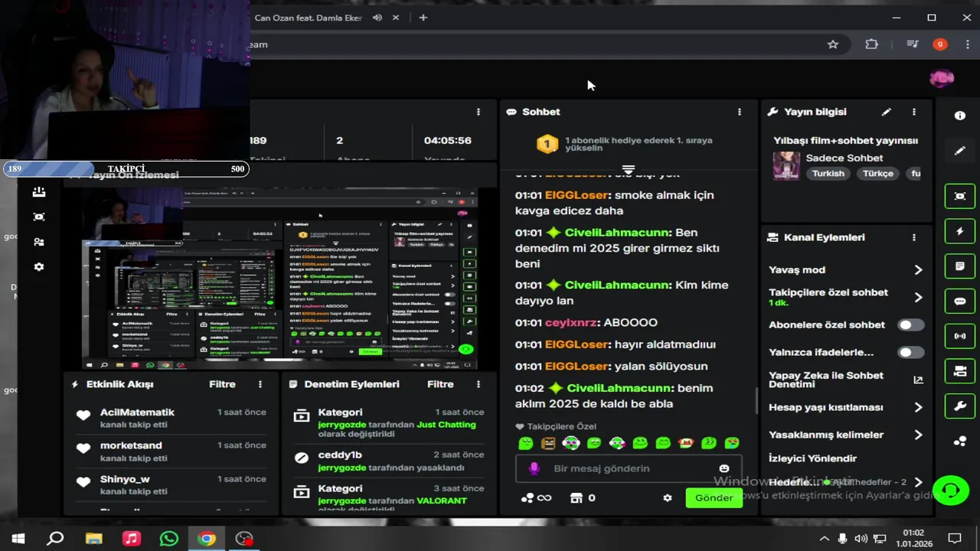Click the broadcast signal quick action icon
The height and width of the screenshot is (551, 980).
coord(960,336)
